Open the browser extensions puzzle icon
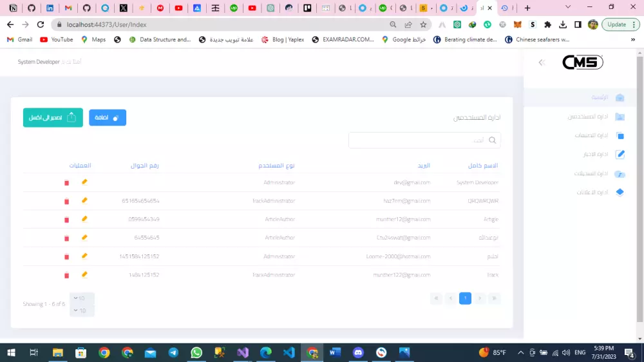 (x=547, y=24)
